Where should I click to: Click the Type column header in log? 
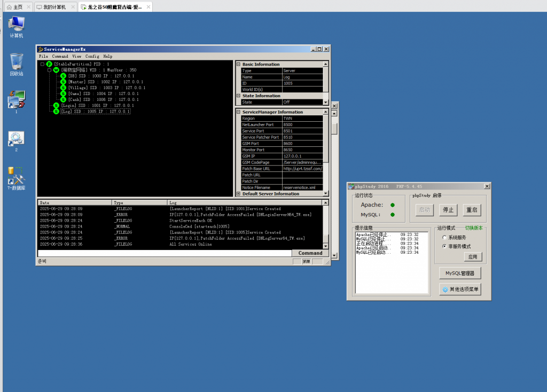139,202
